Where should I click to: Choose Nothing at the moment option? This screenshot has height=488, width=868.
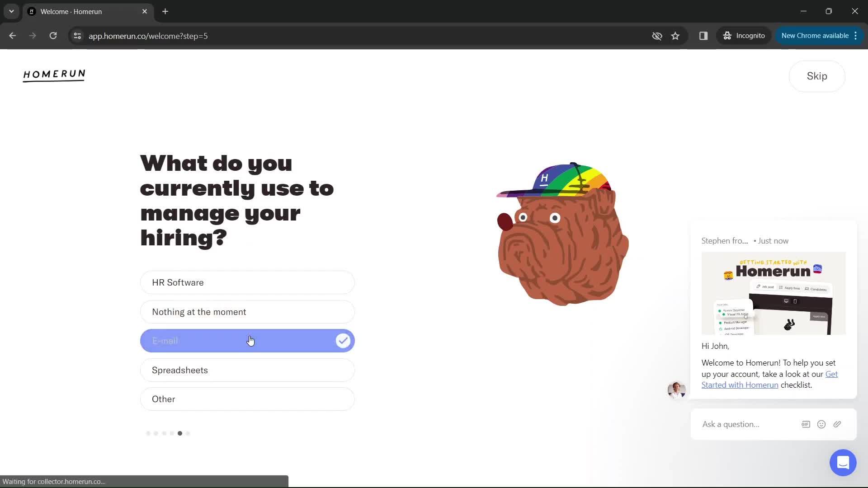pos(247,312)
